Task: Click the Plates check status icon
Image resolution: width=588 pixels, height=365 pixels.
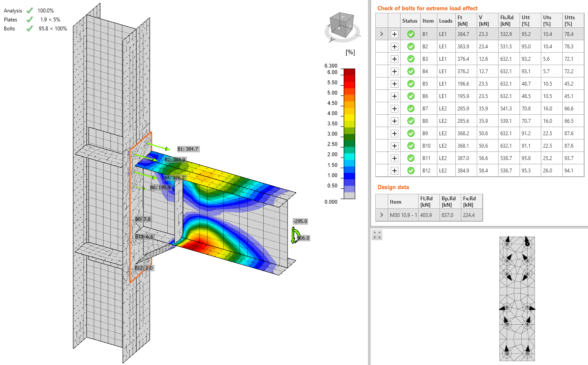Action: pos(29,19)
